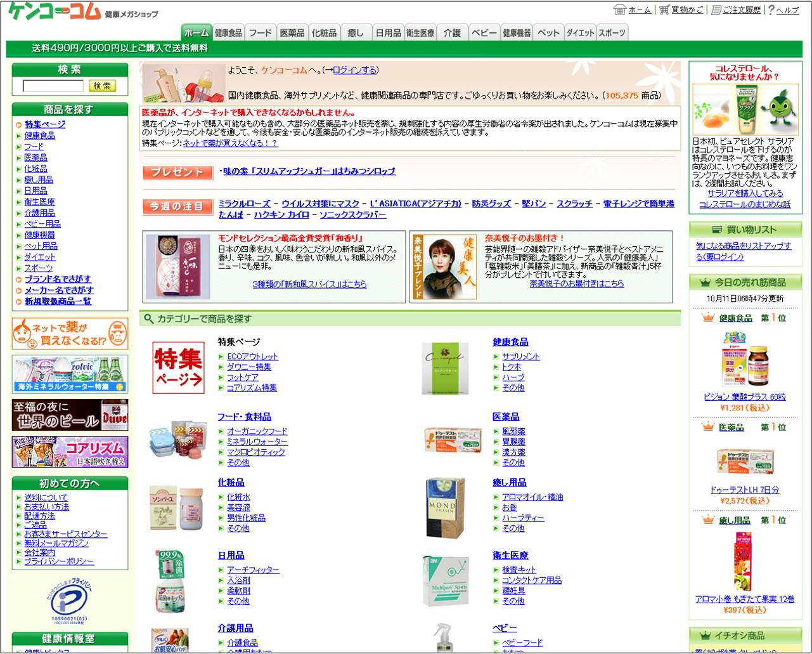This screenshot has height=654, width=812.
Task: Open the shopping list login link
Action: (744, 251)
